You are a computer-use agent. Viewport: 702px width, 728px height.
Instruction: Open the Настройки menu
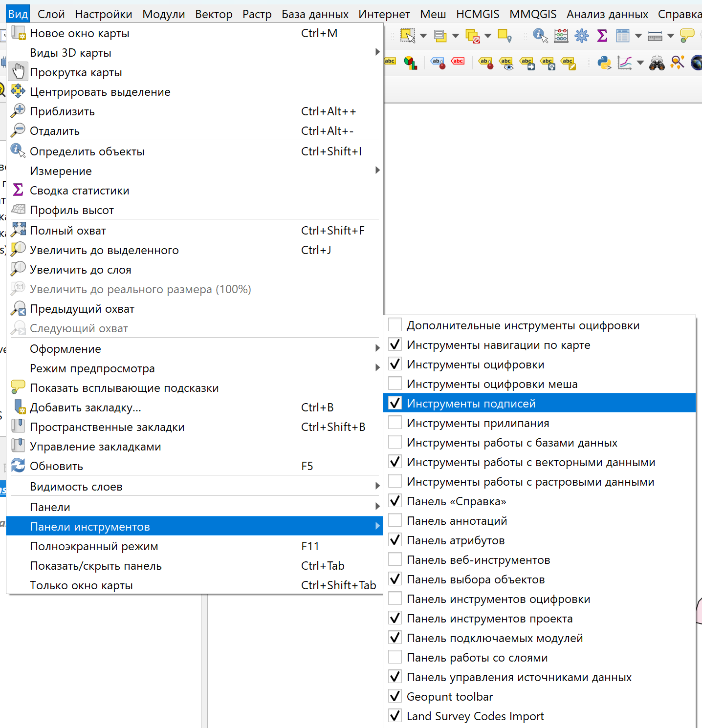point(104,14)
